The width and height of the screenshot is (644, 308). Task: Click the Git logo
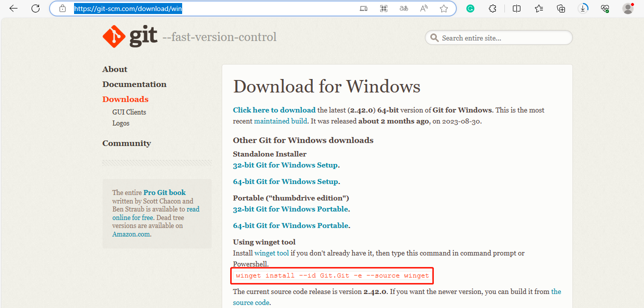[x=130, y=36]
